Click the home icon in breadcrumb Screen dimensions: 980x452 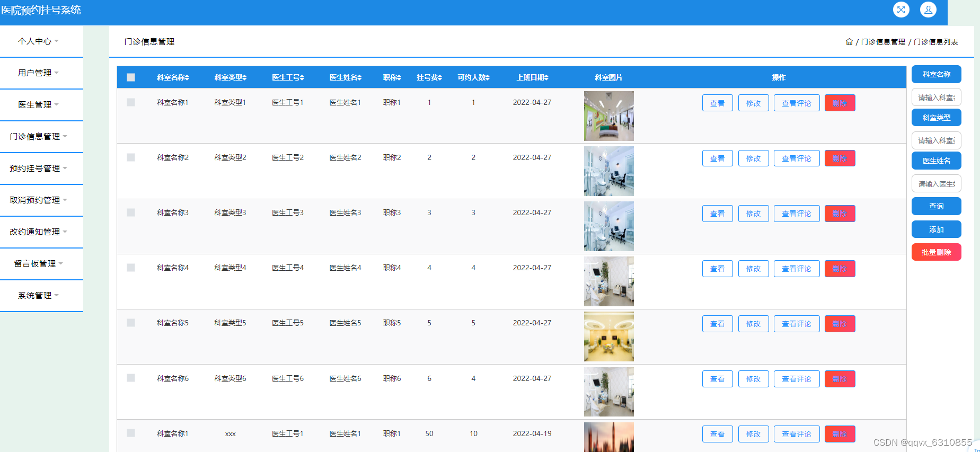(x=849, y=42)
